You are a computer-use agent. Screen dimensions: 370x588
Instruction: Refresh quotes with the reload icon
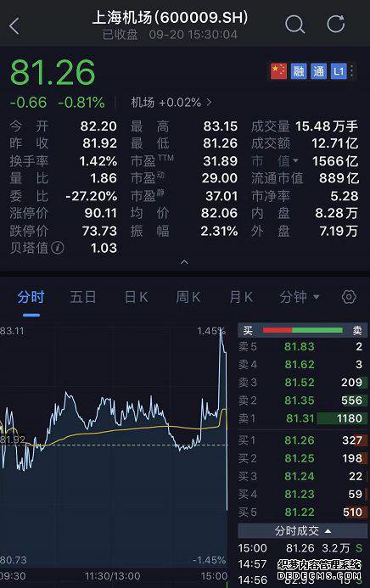point(335,25)
